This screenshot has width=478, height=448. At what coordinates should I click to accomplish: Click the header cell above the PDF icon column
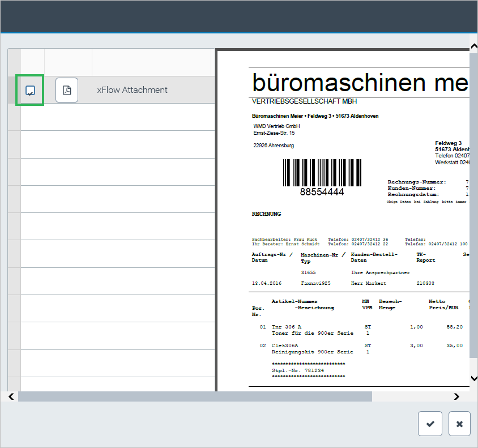(x=68, y=62)
